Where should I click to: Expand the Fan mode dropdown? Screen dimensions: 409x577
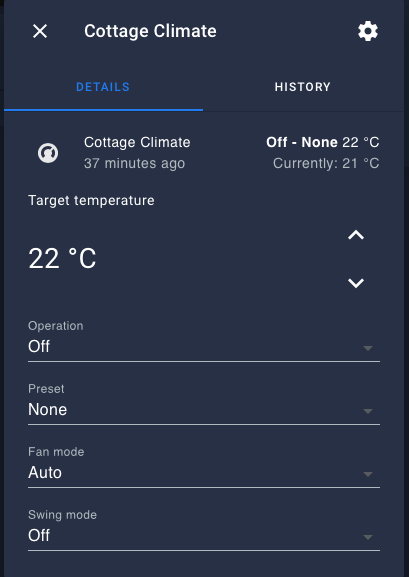[x=204, y=467]
